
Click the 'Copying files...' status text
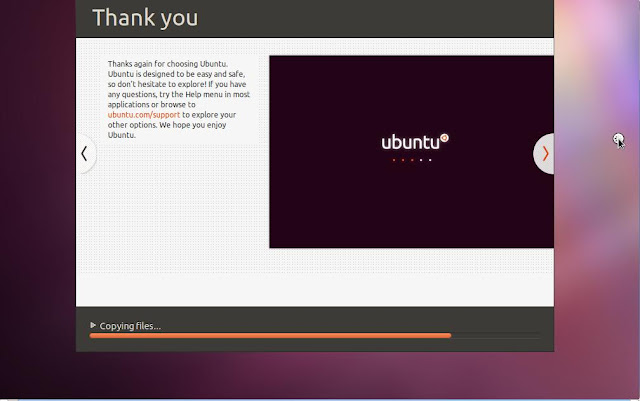(x=130, y=326)
